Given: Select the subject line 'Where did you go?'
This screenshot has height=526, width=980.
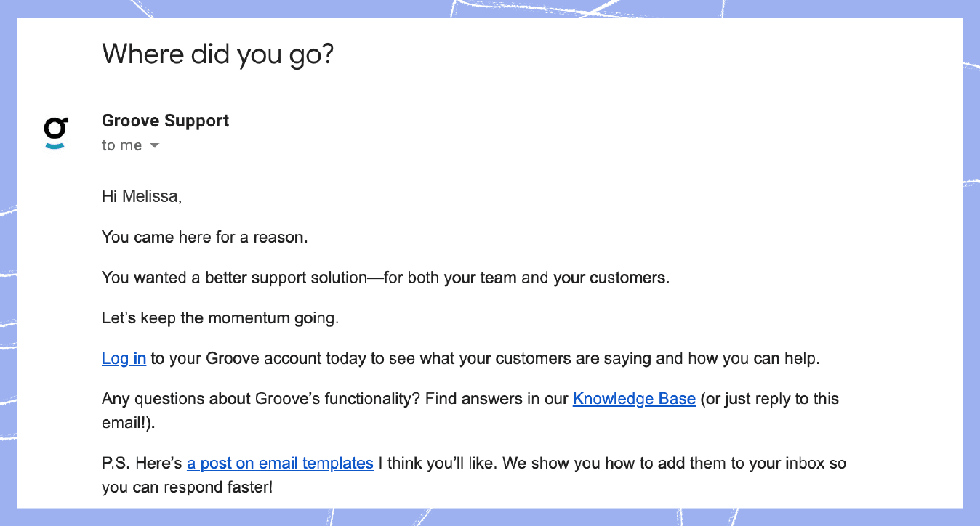Looking at the screenshot, I should coord(218,54).
